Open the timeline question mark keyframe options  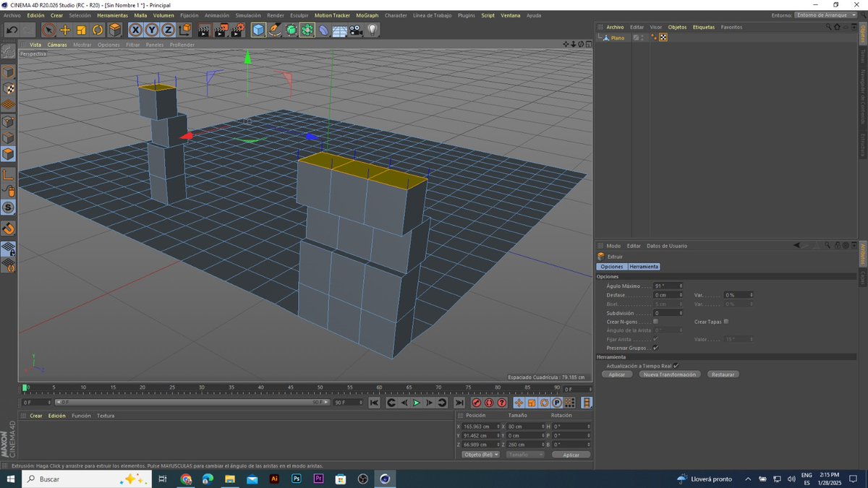[x=502, y=403]
